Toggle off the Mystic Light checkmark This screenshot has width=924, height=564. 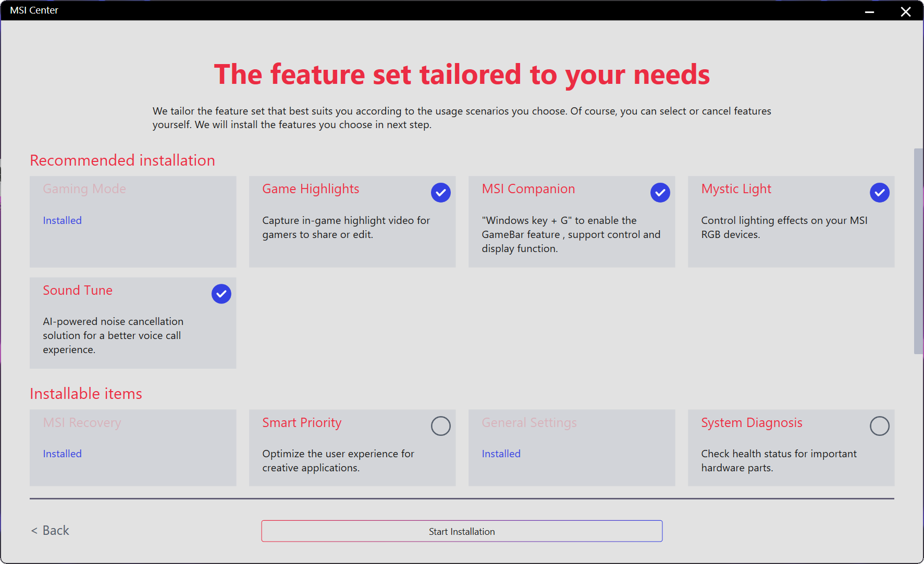(x=879, y=193)
